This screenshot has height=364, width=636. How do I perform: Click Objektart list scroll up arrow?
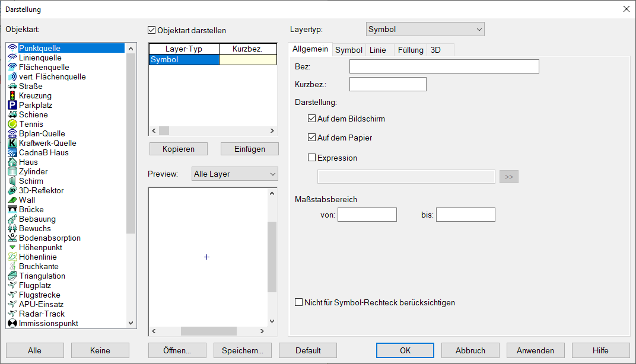pos(131,49)
